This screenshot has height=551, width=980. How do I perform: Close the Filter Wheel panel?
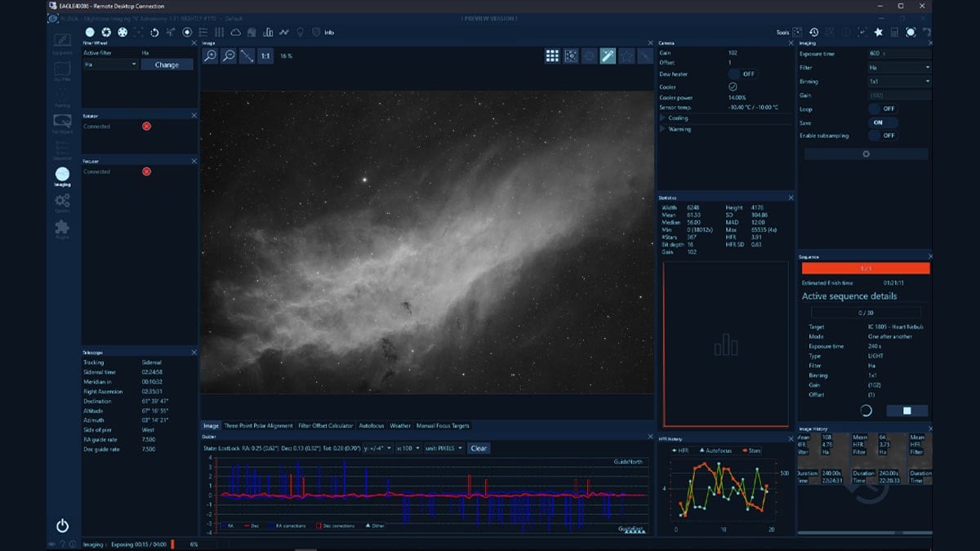pyautogui.click(x=194, y=42)
